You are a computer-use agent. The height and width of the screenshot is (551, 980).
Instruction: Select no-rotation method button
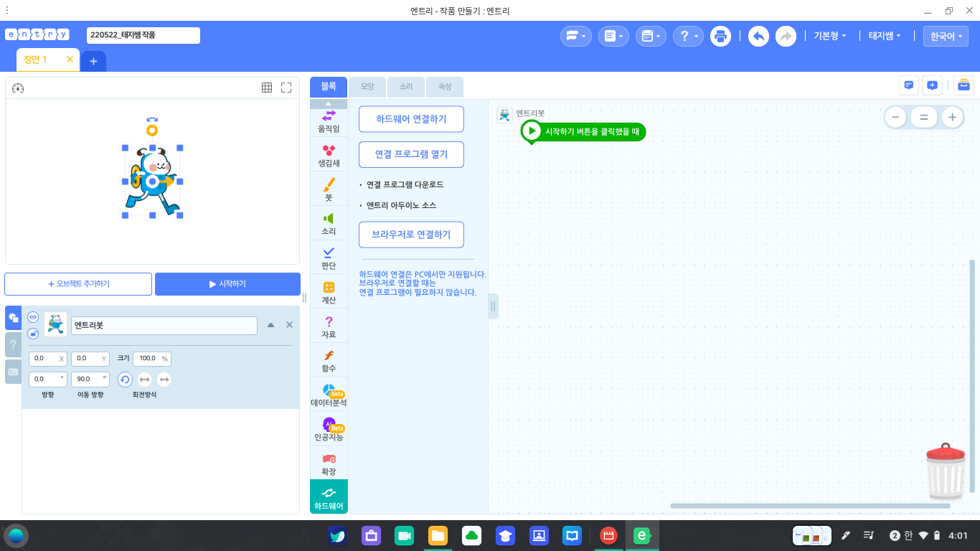pos(164,380)
